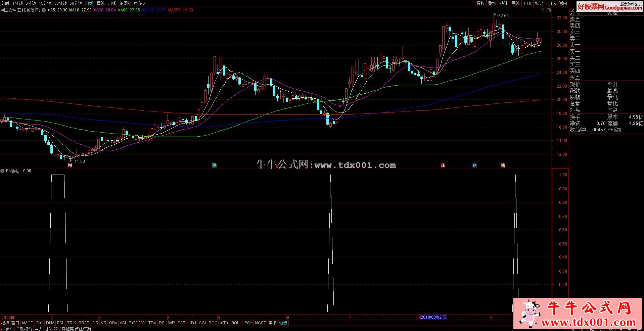Viewport: 644px width, 331px height.
Task: Switch to the FSL indicator
Action: click(61, 323)
